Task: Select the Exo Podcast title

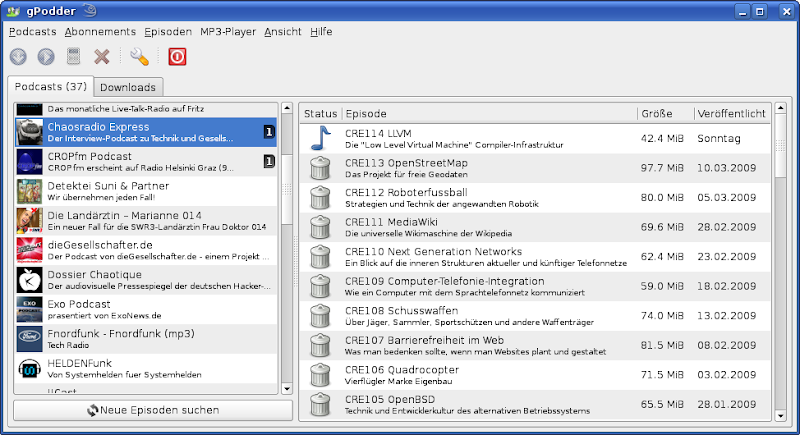Action: click(x=79, y=304)
